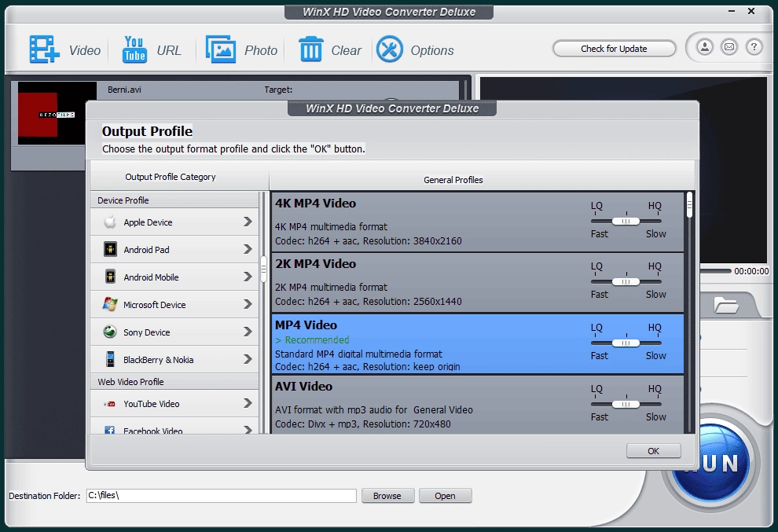
Task: Select the 4K MP4 Video profile
Action: (477, 222)
